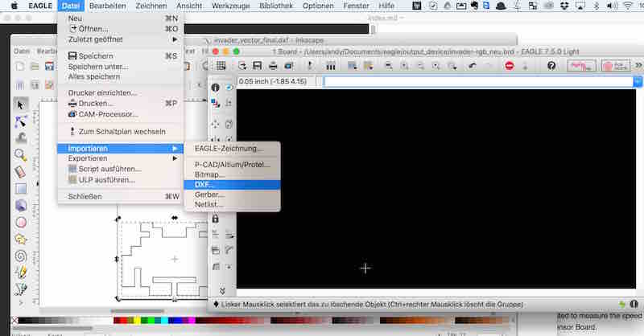
Task: Click the Lock tool in EAGLE sidebar
Action: [215, 219]
